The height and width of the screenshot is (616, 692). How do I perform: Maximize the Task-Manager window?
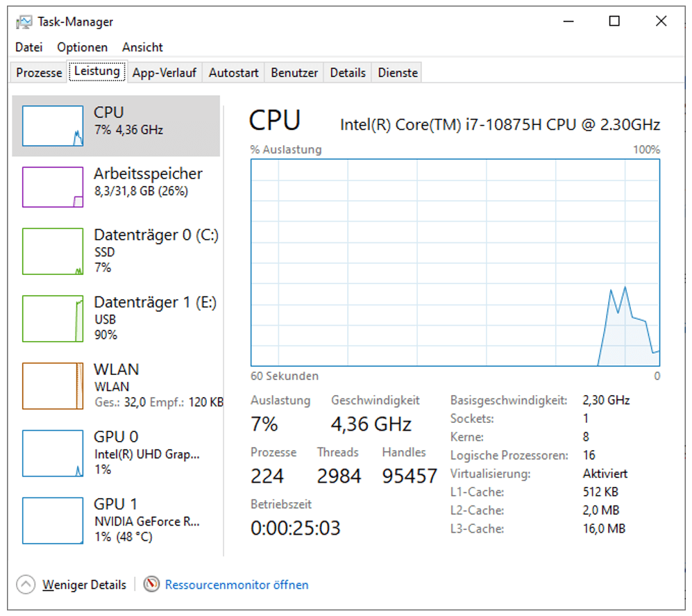pyautogui.click(x=614, y=22)
